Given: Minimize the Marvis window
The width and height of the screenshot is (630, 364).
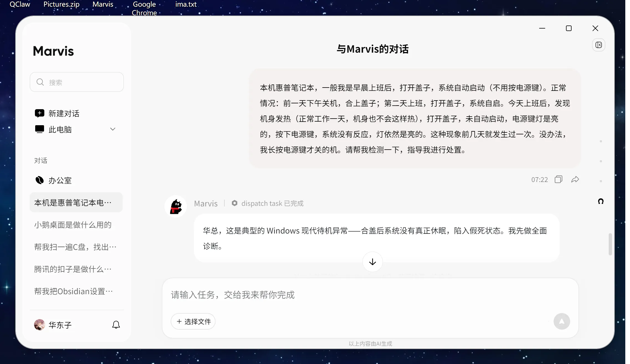Looking at the screenshot, I should (x=542, y=28).
